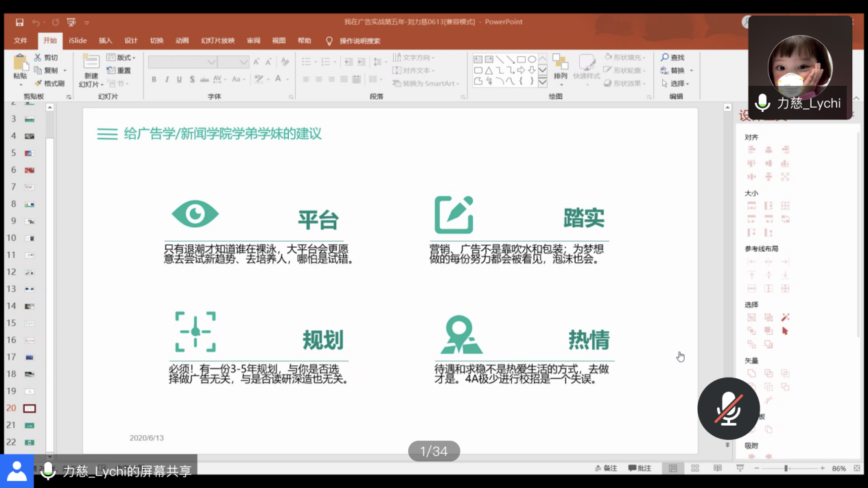This screenshot has width=868, height=488.
Task: Toggle the Notes (备注) pane
Action: pos(606,468)
